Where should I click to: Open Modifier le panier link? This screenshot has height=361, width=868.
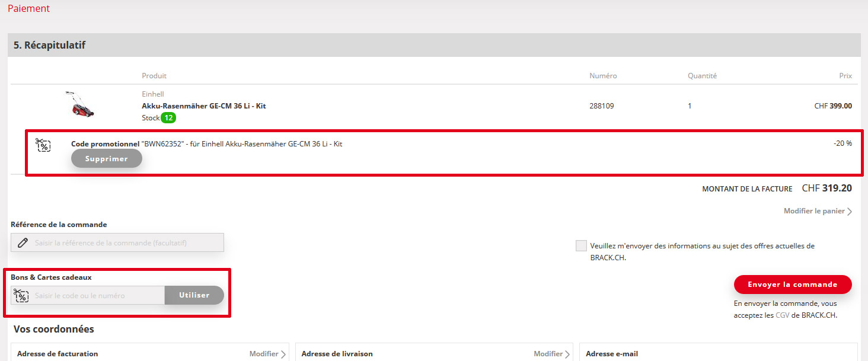(x=814, y=211)
